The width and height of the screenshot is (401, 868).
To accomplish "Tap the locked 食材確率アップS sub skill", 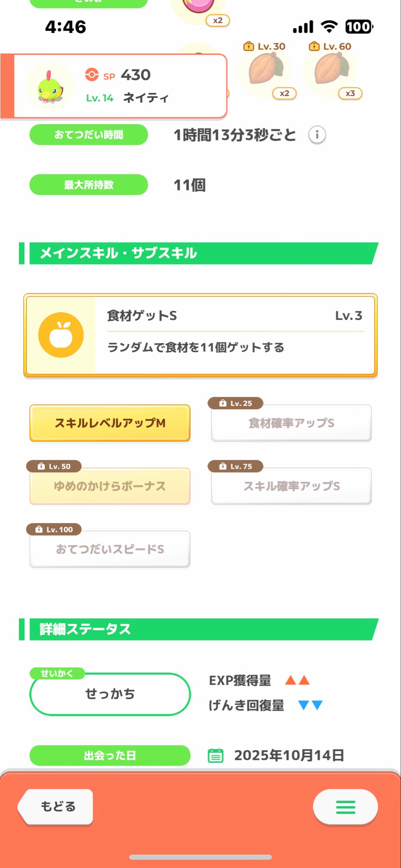I will coord(291,423).
